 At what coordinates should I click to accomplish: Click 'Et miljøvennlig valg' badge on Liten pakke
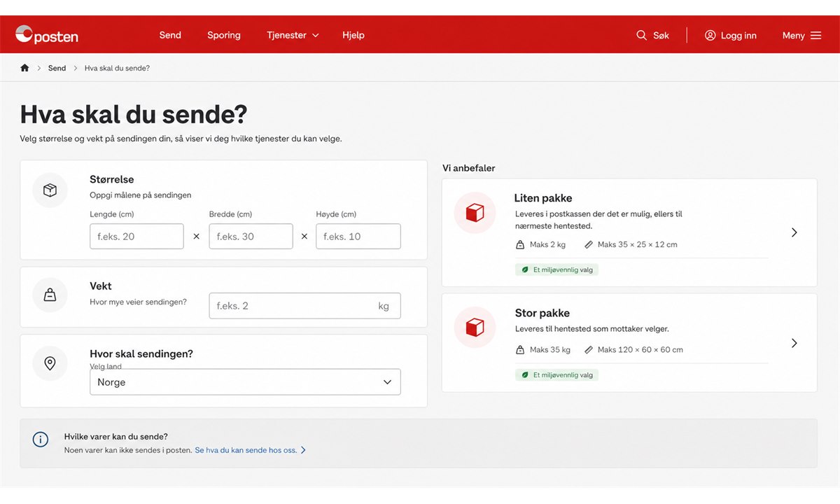click(557, 269)
